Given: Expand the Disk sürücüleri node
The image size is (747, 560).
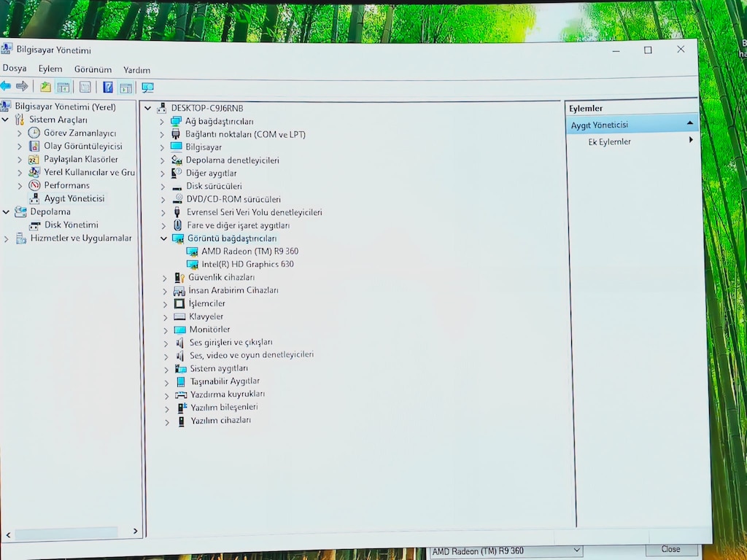Looking at the screenshot, I should [163, 187].
